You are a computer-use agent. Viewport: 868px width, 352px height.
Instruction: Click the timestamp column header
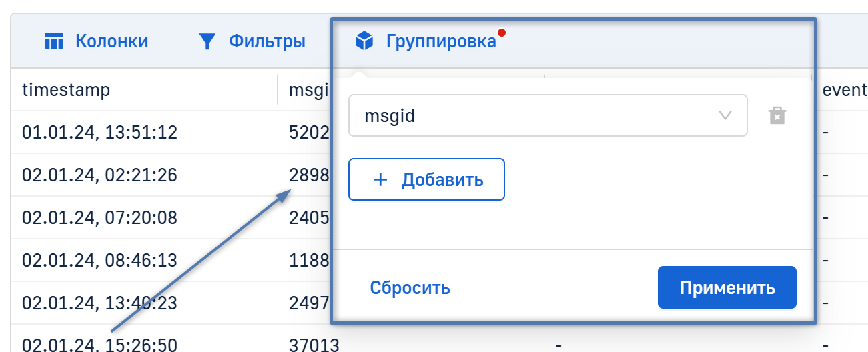point(66,89)
